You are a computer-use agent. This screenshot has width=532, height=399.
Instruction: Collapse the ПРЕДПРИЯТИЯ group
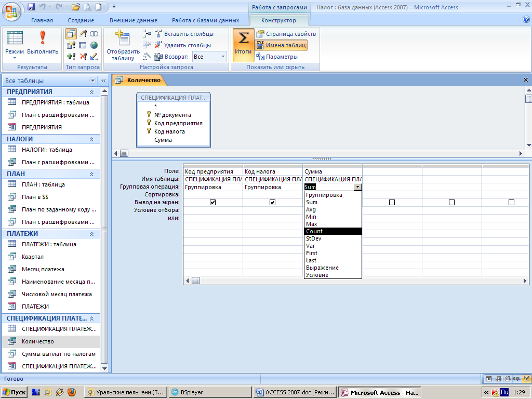pos(91,92)
